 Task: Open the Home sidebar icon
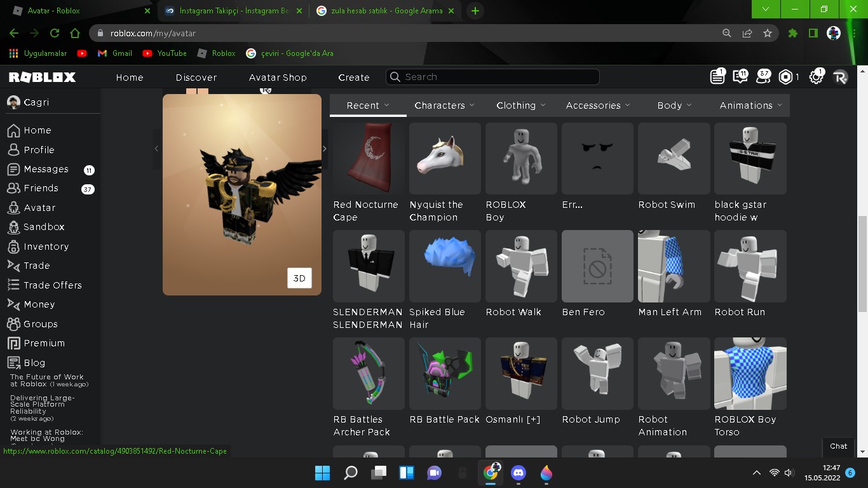(x=13, y=130)
